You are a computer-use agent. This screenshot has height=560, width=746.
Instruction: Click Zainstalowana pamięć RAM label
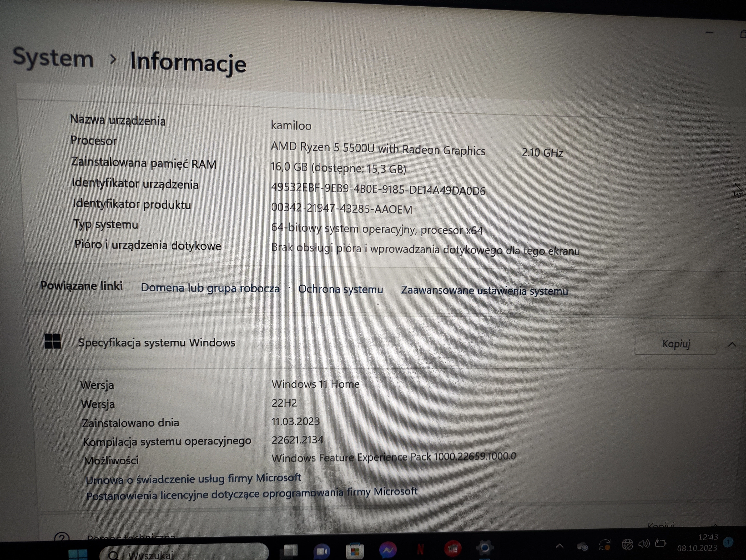[144, 163]
